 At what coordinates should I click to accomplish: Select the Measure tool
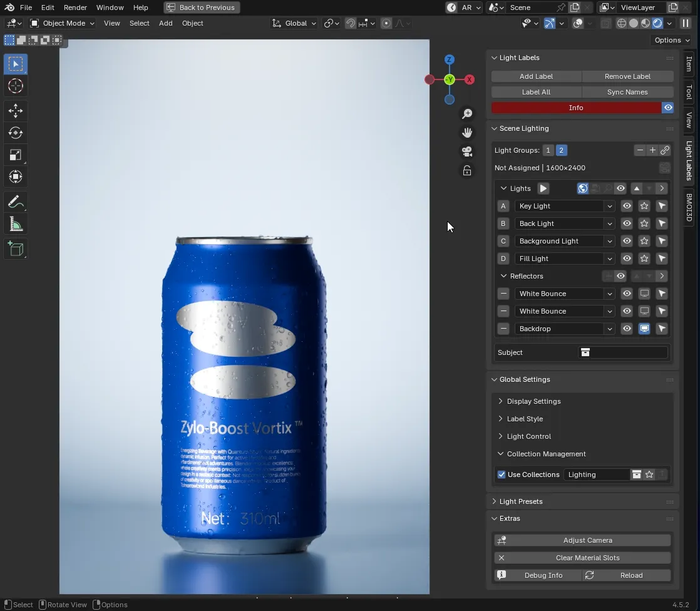click(16, 225)
